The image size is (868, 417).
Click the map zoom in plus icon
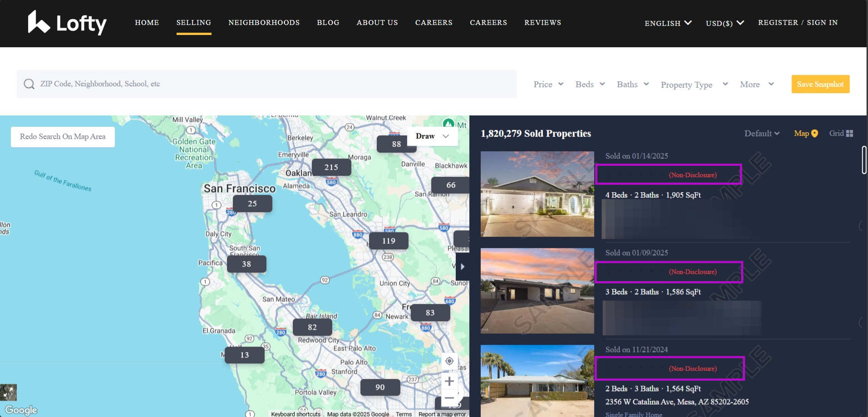pyautogui.click(x=449, y=381)
